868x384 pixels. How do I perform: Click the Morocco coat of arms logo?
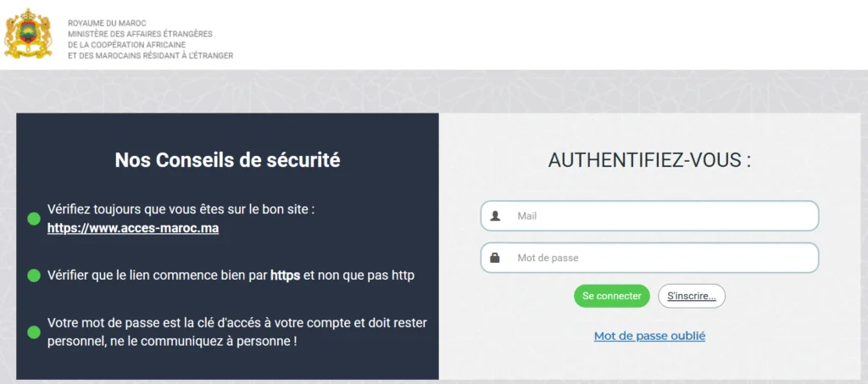tap(28, 35)
